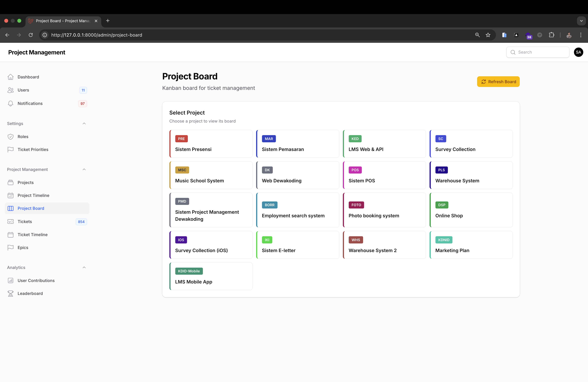This screenshot has height=382, width=588.
Task: Open the Users page
Action: [23, 90]
